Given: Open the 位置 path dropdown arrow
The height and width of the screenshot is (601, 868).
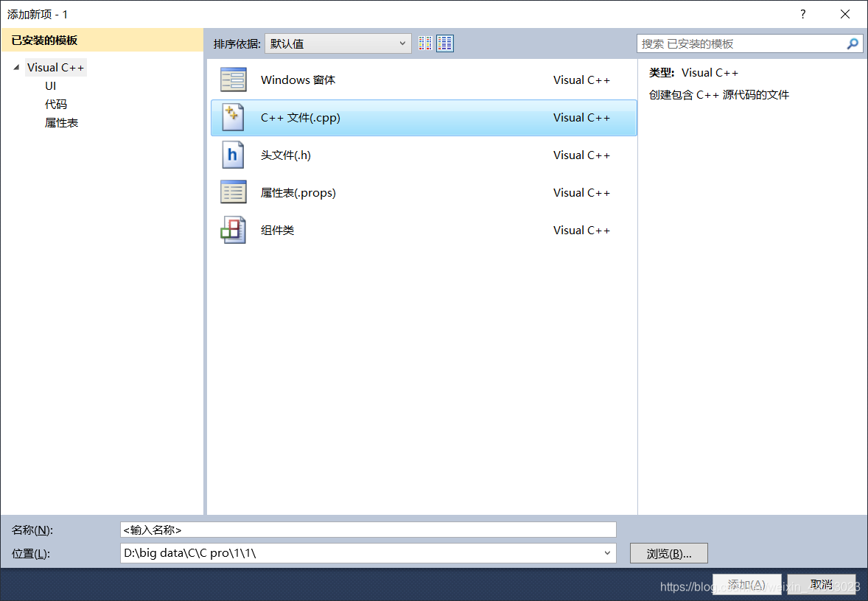Looking at the screenshot, I should [x=607, y=553].
